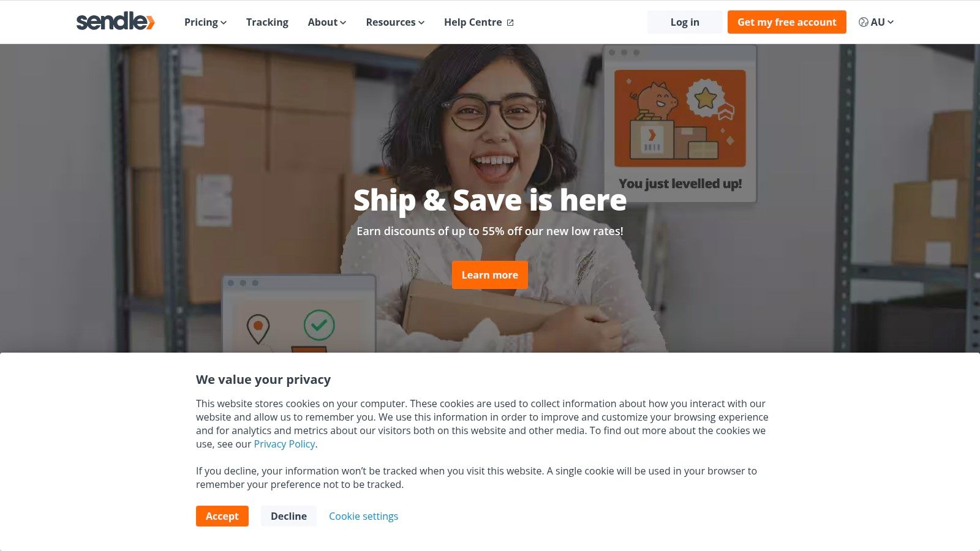Open the Help Centre link
The width and height of the screenshot is (980, 551).
point(473,22)
